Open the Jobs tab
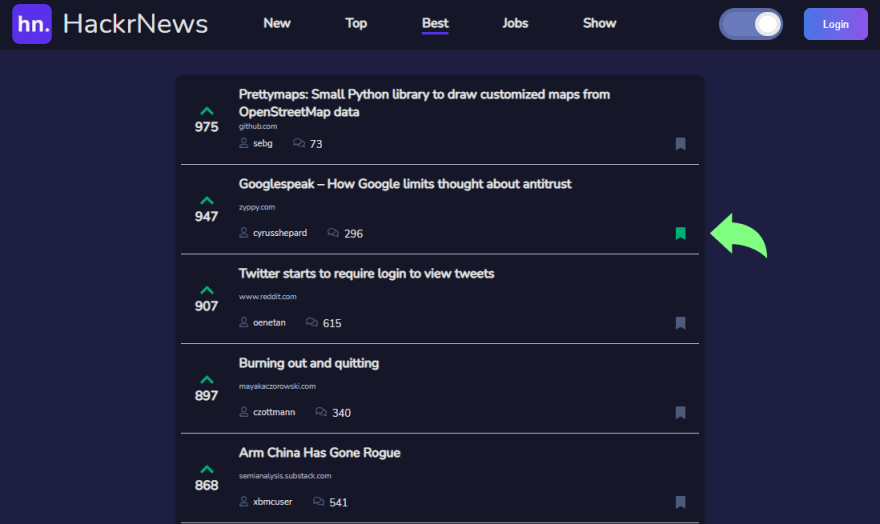 tap(515, 23)
